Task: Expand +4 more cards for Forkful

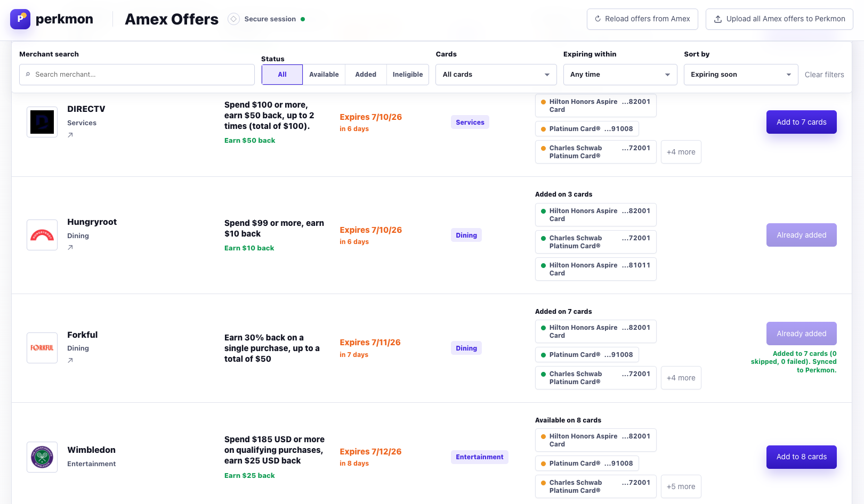Action: [x=681, y=378]
